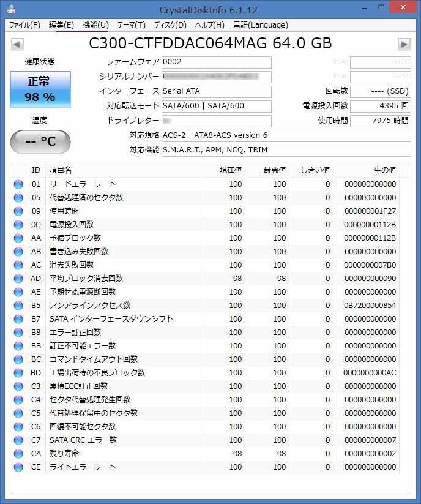421x504 pixels.
Task: Click the status orb for row CA 残り寿命
Action: coord(18,454)
